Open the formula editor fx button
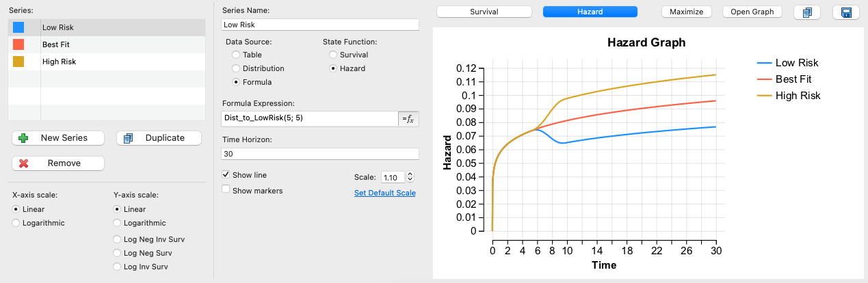 click(x=408, y=118)
